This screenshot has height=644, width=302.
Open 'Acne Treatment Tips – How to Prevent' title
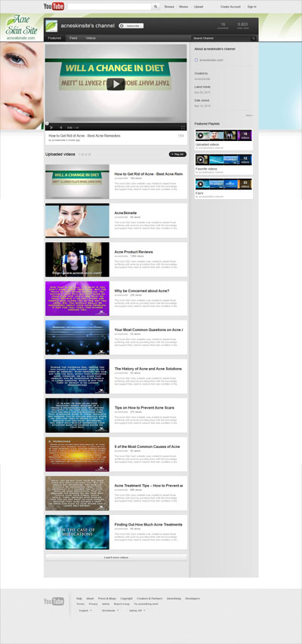coord(149,486)
